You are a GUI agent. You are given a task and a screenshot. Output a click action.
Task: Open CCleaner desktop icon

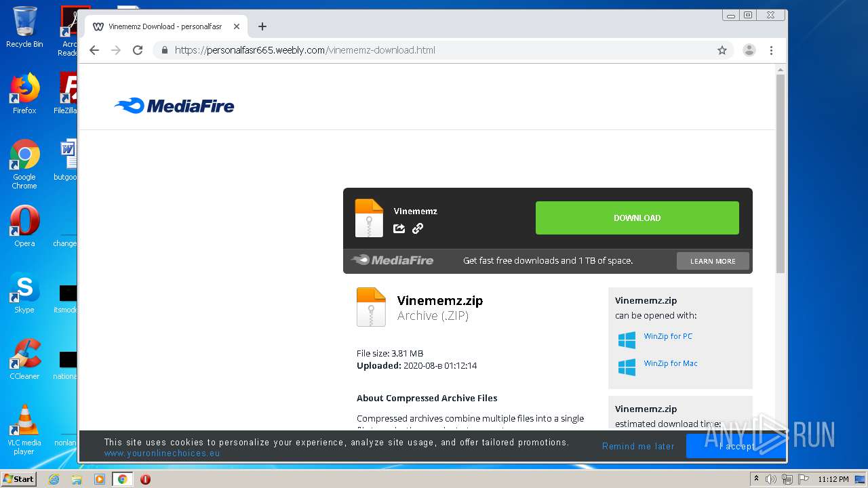(x=24, y=359)
